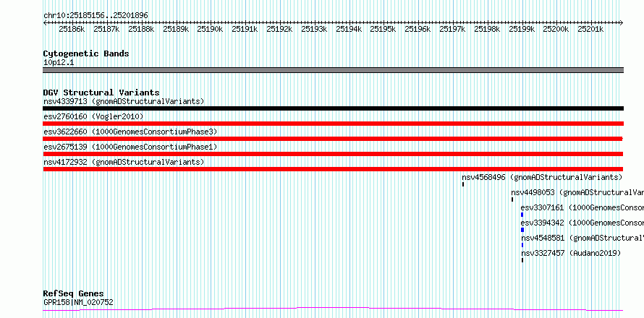This screenshot has height=318, width=644.
Task: Open variant label esv2675139 (1000GenomesConsortiumPhase1)
Action: [130, 147]
